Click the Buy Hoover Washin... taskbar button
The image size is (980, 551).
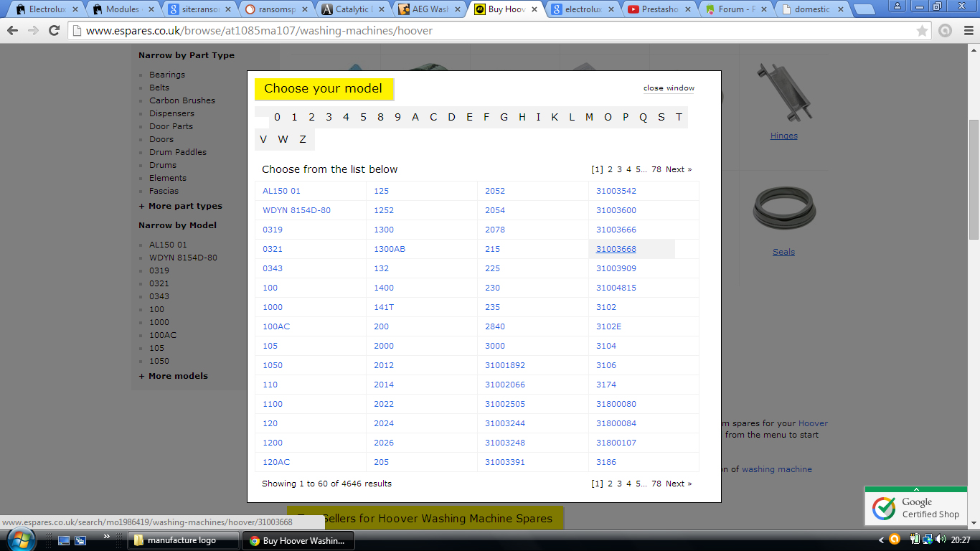pos(298,540)
